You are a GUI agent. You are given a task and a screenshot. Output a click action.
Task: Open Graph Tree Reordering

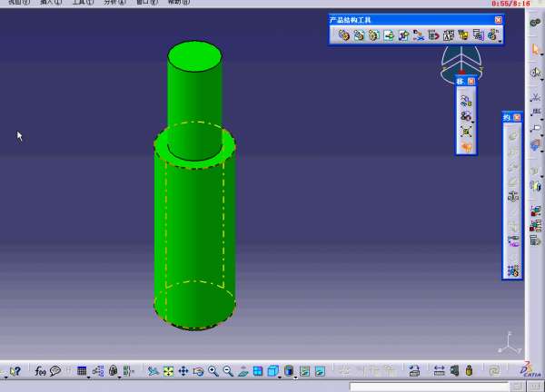[x=434, y=35]
